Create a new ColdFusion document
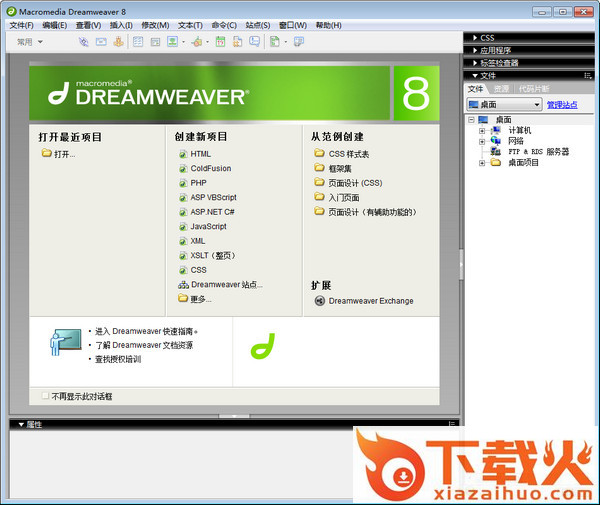Screen dimensions: 600x505 (x=210, y=168)
